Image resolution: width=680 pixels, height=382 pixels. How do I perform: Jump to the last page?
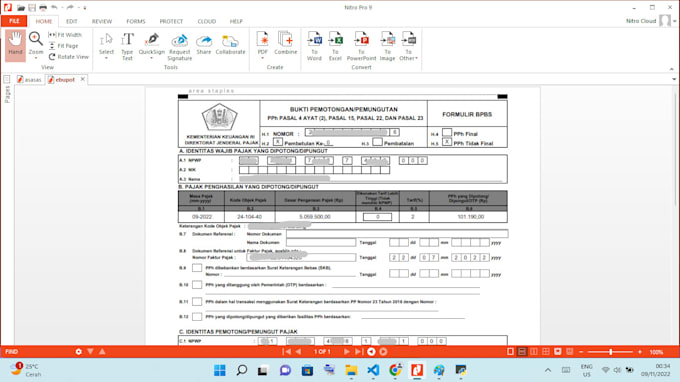[358, 352]
